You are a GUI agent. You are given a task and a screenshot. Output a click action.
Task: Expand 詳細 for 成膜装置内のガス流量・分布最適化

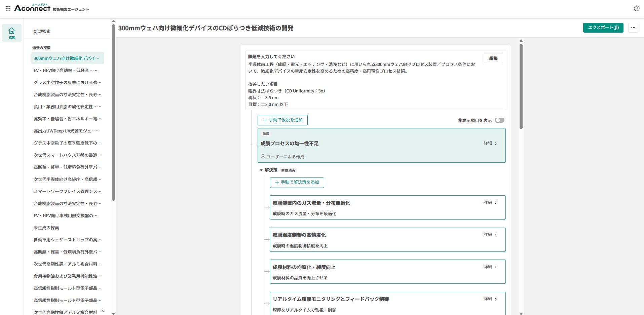point(490,203)
